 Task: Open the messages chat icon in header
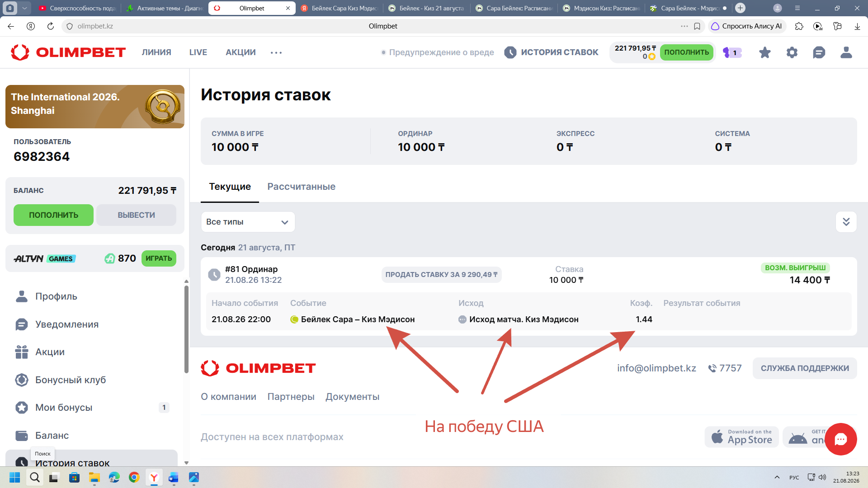[x=819, y=52]
